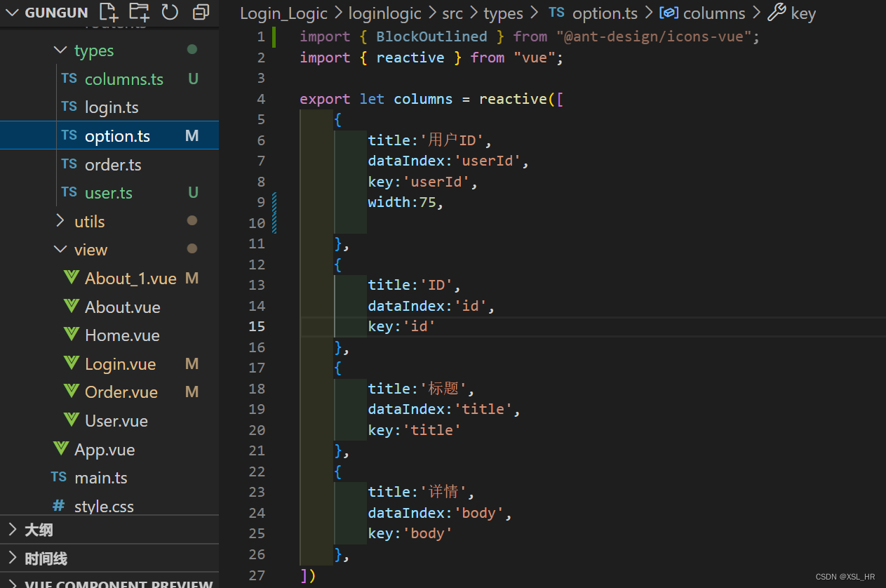Collapse the types folder

pyautogui.click(x=61, y=51)
